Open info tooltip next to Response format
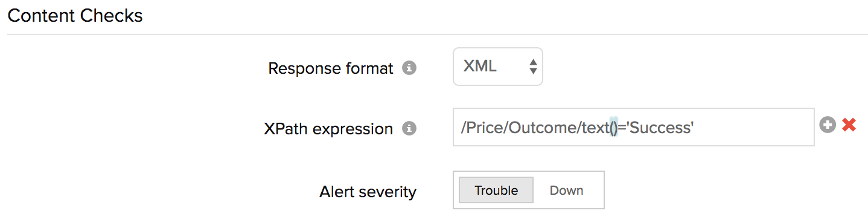Image resolution: width=868 pixels, height=219 pixels. (x=409, y=68)
